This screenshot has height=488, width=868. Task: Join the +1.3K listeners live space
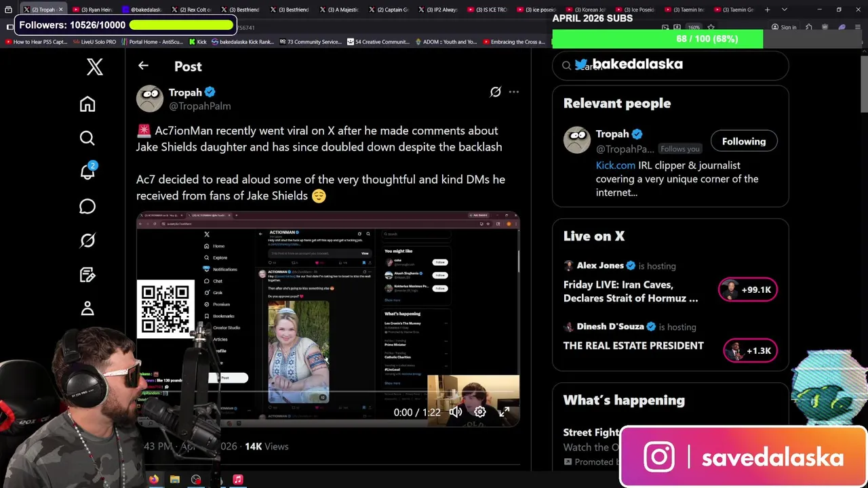750,350
